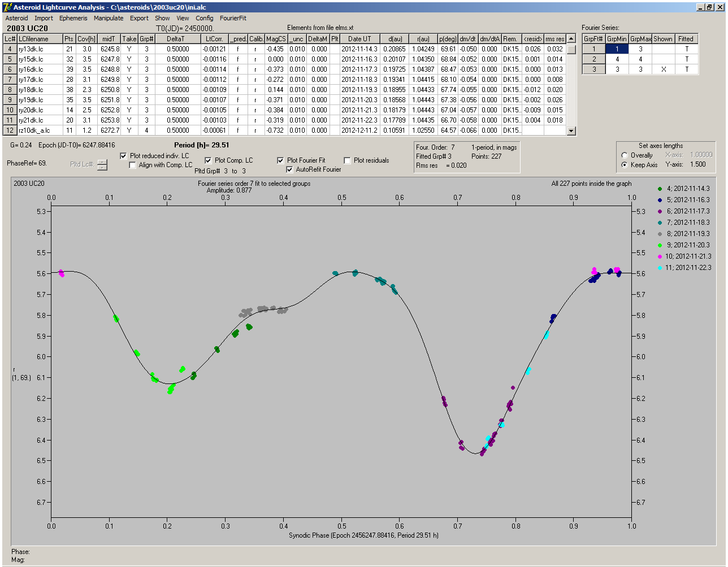Toggle Plot Comp. LC checkbox
728x567 pixels.
coord(208,160)
